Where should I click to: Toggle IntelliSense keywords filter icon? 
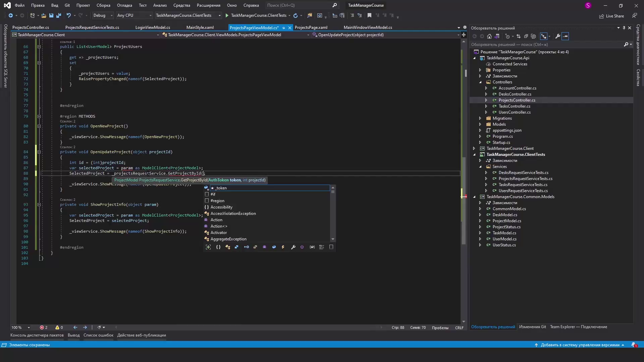[322, 247]
